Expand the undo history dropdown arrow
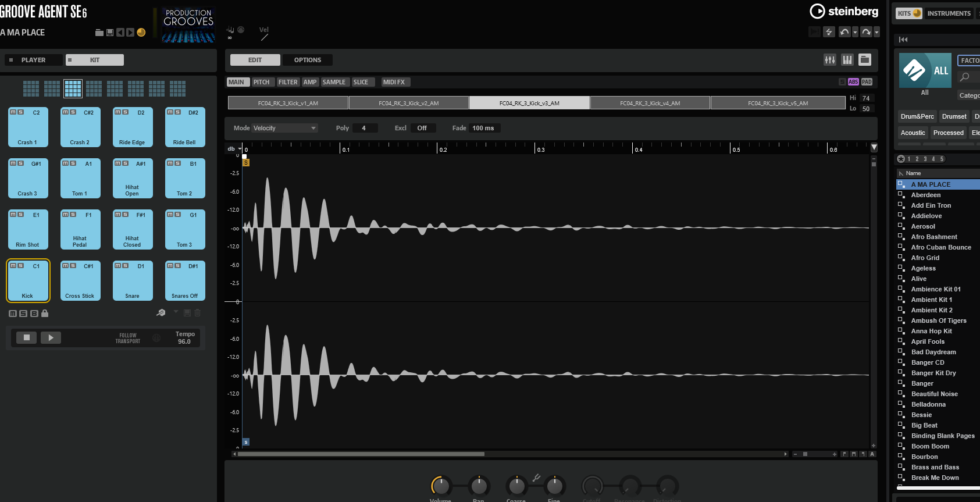The image size is (980, 502). pyautogui.click(x=855, y=32)
